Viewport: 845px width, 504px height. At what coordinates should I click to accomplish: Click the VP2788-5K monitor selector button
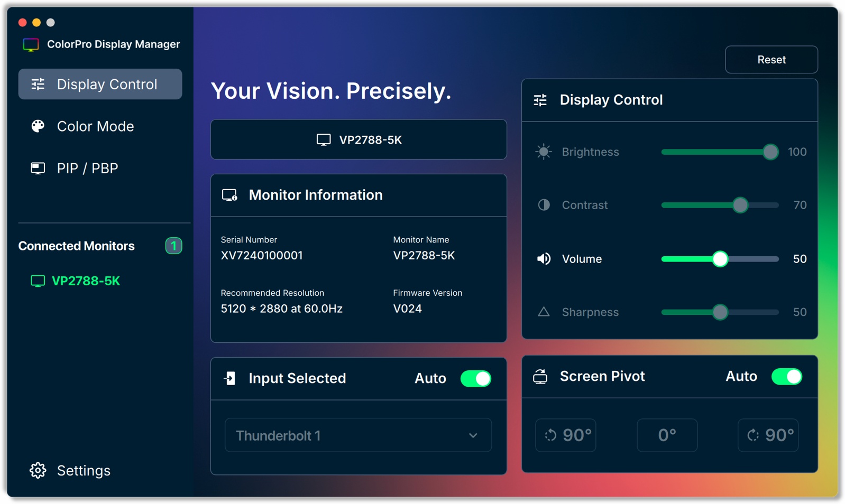coord(359,139)
